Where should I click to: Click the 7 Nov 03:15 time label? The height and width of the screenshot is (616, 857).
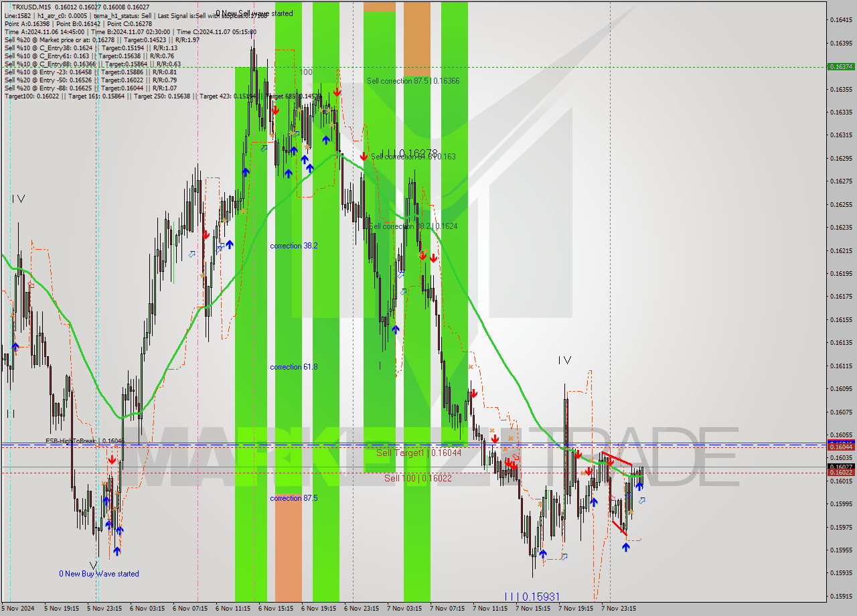pyautogui.click(x=404, y=609)
